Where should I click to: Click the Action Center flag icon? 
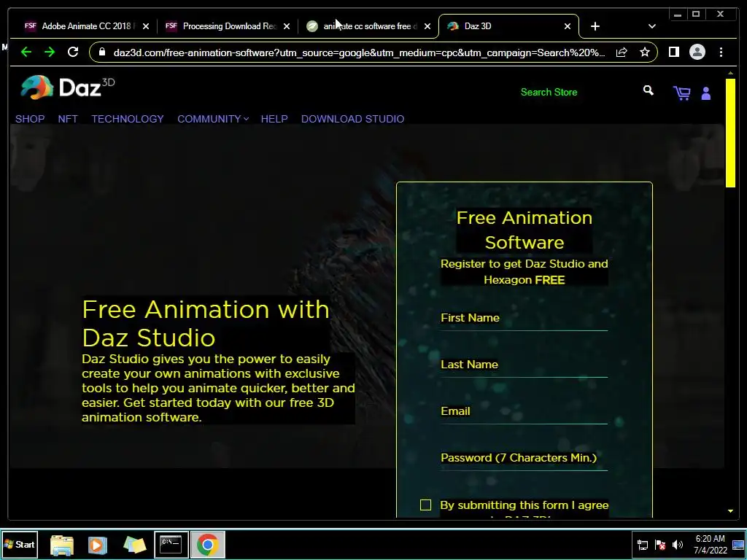click(x=660, y=545)
